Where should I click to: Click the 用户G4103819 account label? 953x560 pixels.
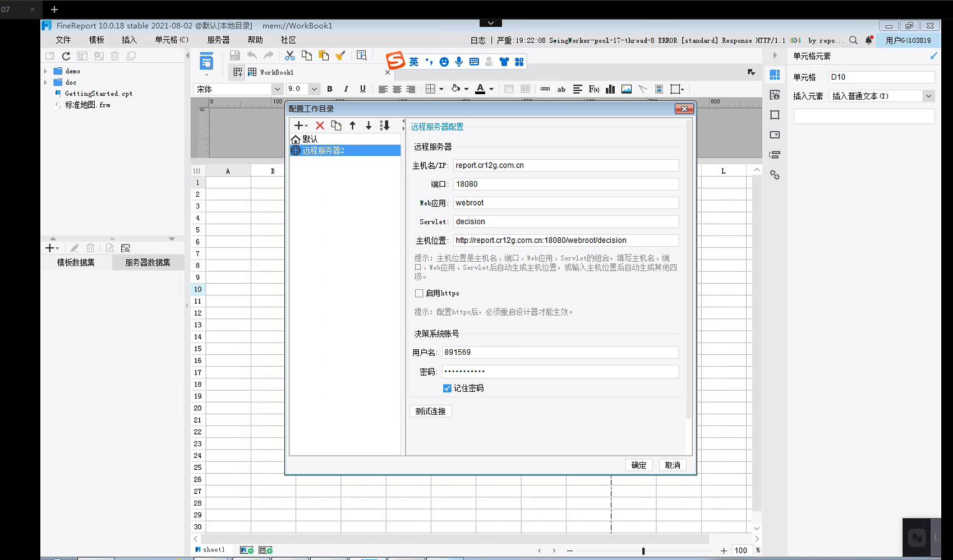coord(908,40)
